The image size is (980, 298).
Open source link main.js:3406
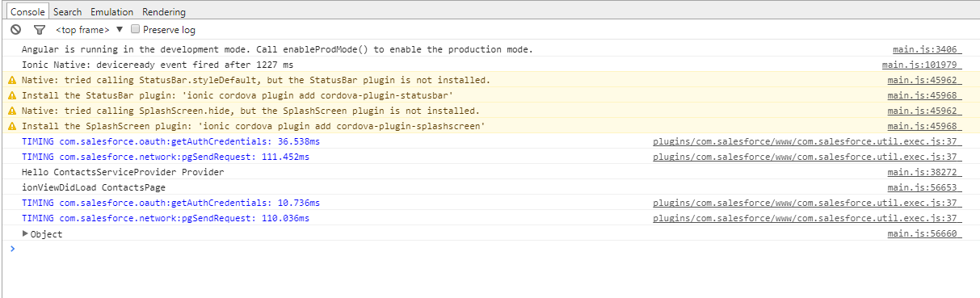[927, 49]
